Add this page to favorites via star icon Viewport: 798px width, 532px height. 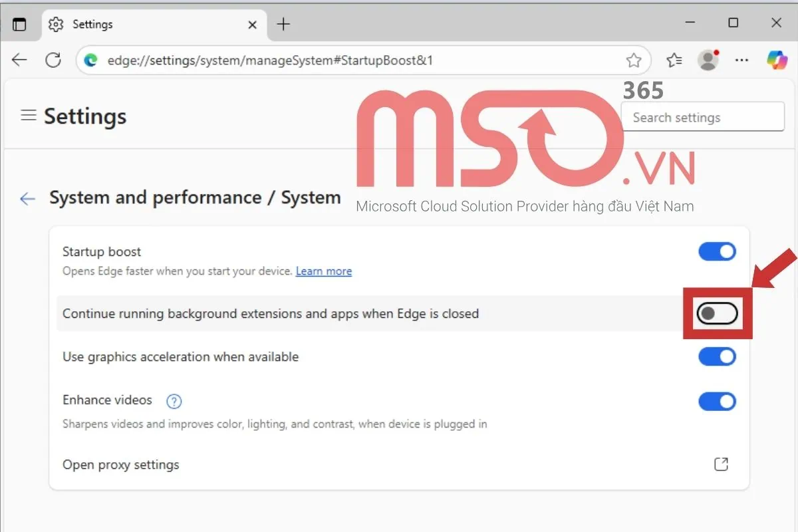634,60
